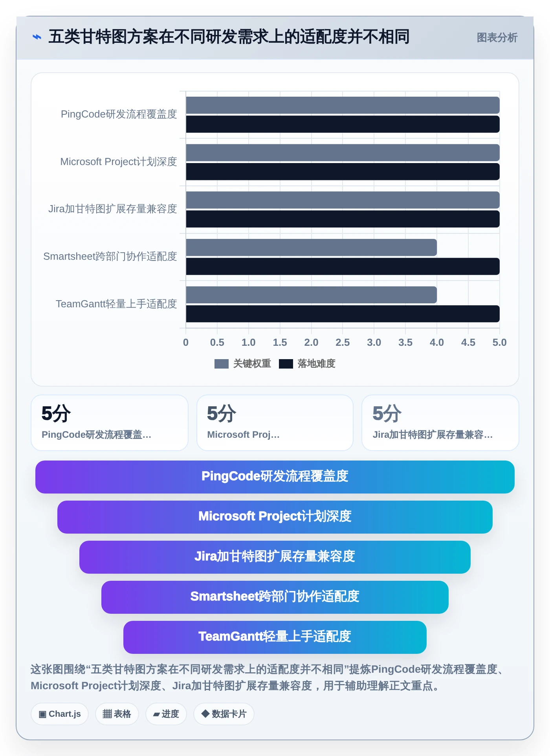Click the 2.5 x-axis tick label

pos(343,343)
